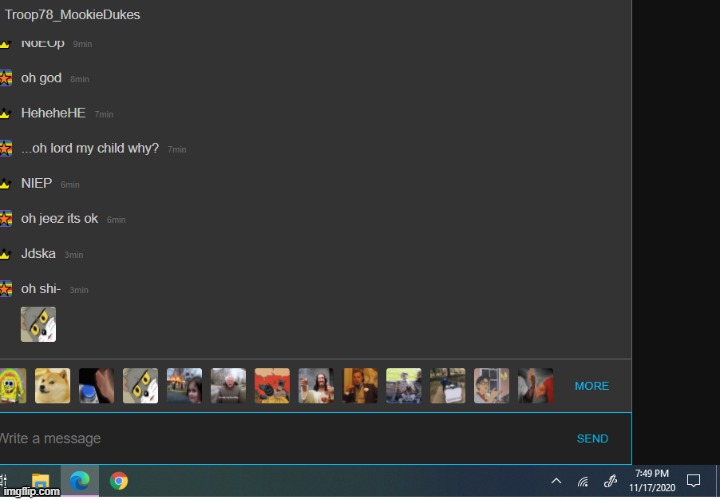Image resolution: width=720 pixels, height=500 pixels.
Task: Choose the Leonardo DiCaprio toast meme
Action: pyautogui.click(x=360, y=386)
